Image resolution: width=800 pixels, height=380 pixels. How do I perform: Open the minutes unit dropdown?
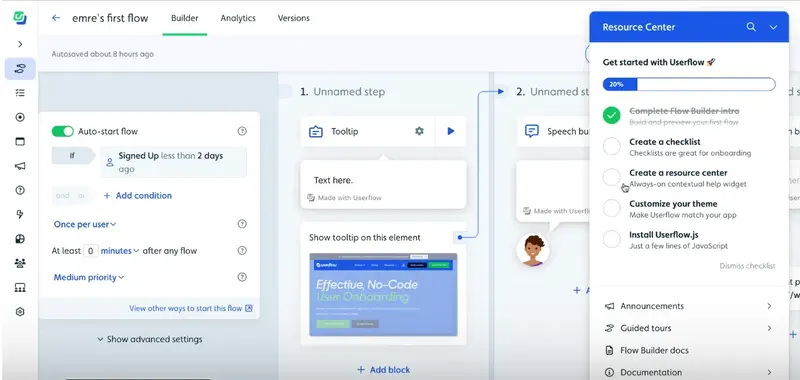pos(120,250)
